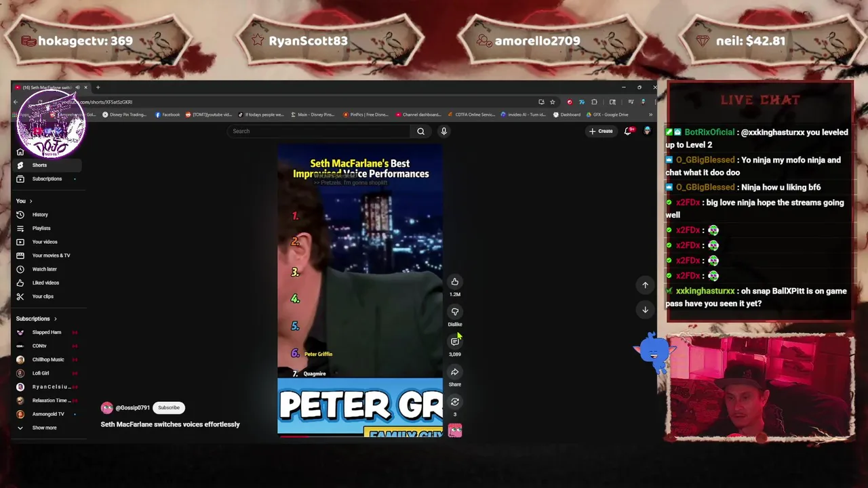This screenshot has width=868, height=488.
Task: Click the Remix icon on the short
Action: [x=455, y=402]
